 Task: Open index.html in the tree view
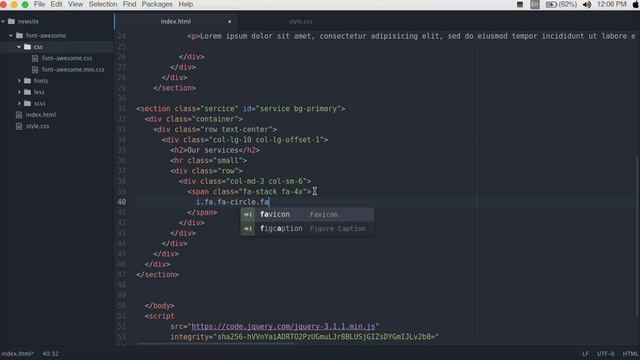coord(41,115)
